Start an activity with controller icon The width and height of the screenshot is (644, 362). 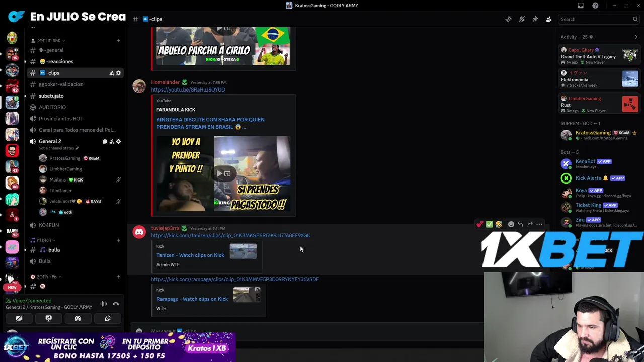point(78,319)
